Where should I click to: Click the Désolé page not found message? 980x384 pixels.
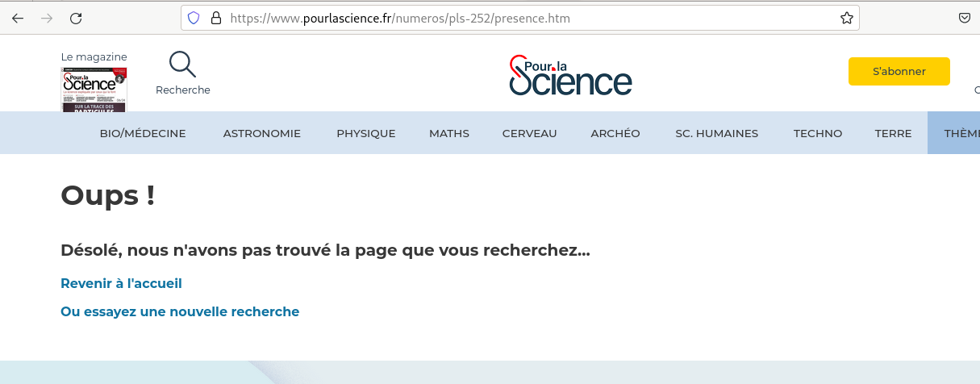point(326,250)
